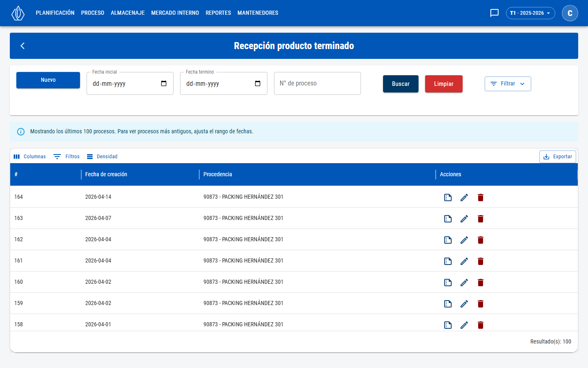Open calendar picker for Fecha termino

pos(258,83)
